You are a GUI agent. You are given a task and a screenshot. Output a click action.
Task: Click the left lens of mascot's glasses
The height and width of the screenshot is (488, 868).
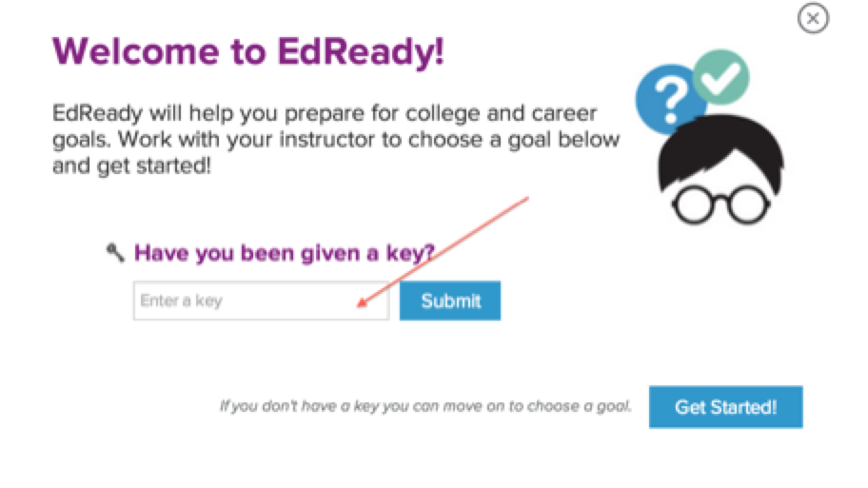click(693, 205)
